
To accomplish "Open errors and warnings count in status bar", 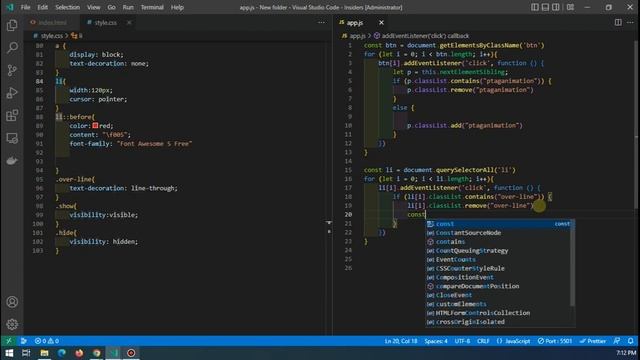I will [47, 341].
